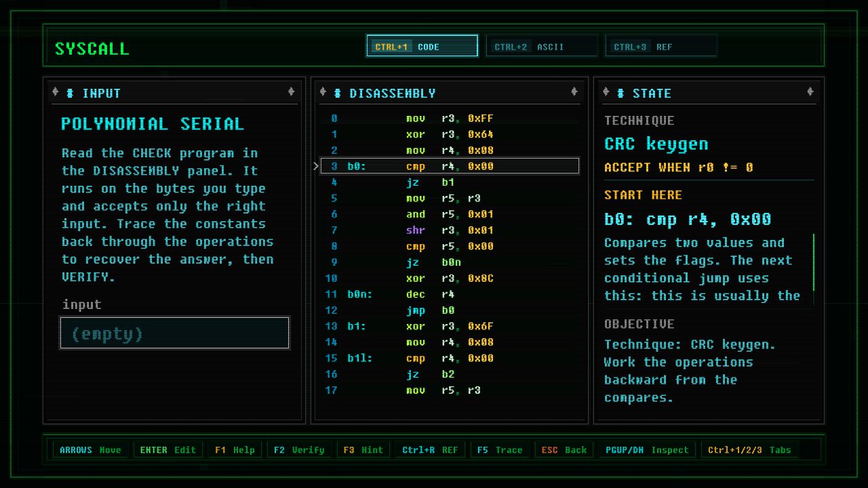Click the input text field
The image size is (868, 488).
coord(175,333)
